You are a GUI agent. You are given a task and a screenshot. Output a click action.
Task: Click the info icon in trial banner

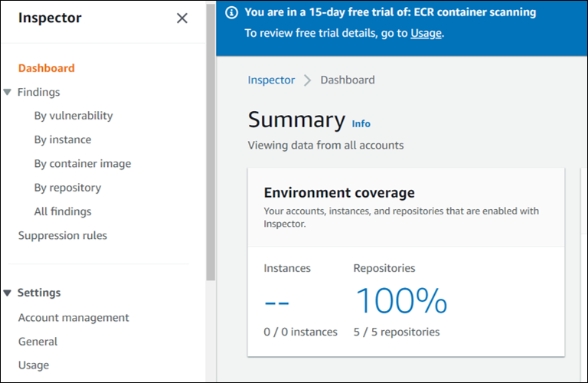[x=232, y=13]
